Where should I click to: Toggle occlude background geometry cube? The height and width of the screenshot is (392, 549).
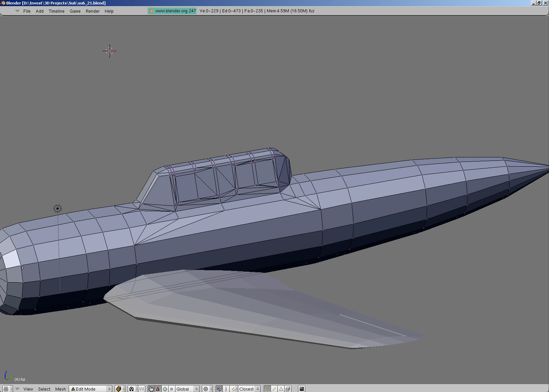(x=288, y=389)
